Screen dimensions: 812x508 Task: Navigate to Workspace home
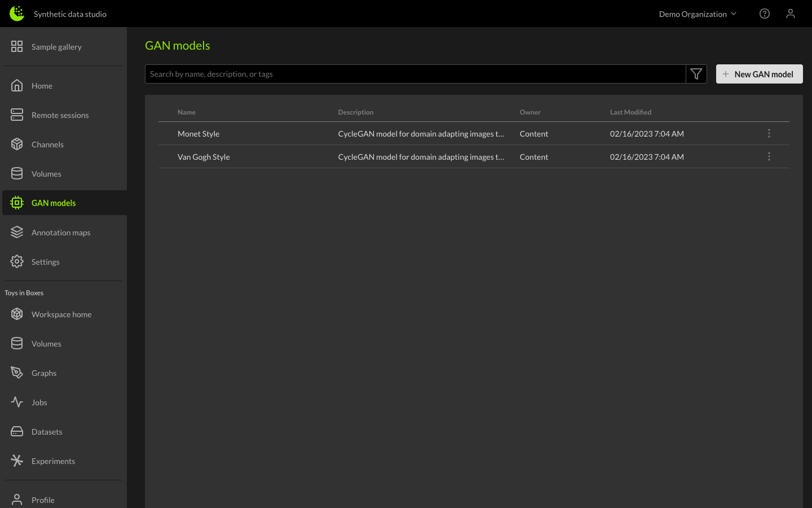61,314
